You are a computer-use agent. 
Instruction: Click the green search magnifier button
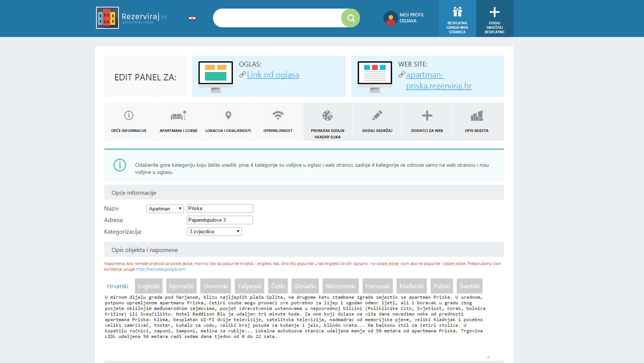point(351,18)
